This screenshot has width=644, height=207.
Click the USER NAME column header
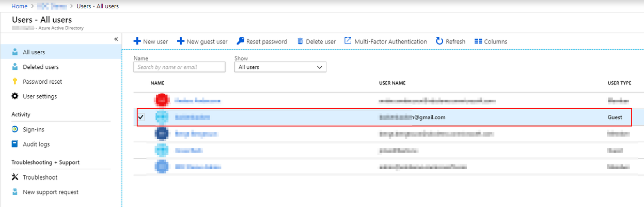coord(392,83)
